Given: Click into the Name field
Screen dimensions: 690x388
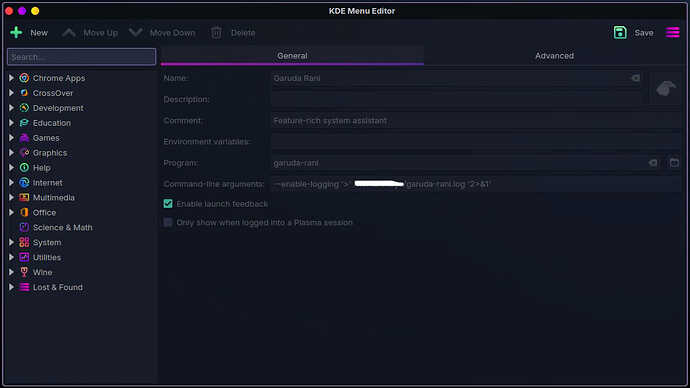Looking at the screenshot, I should (456, 78).
